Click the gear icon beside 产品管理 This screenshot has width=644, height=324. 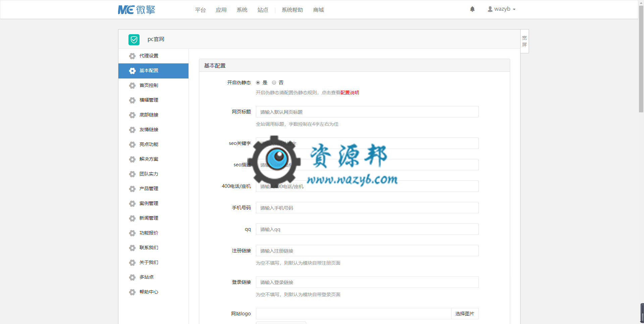(x=132, y=189)
